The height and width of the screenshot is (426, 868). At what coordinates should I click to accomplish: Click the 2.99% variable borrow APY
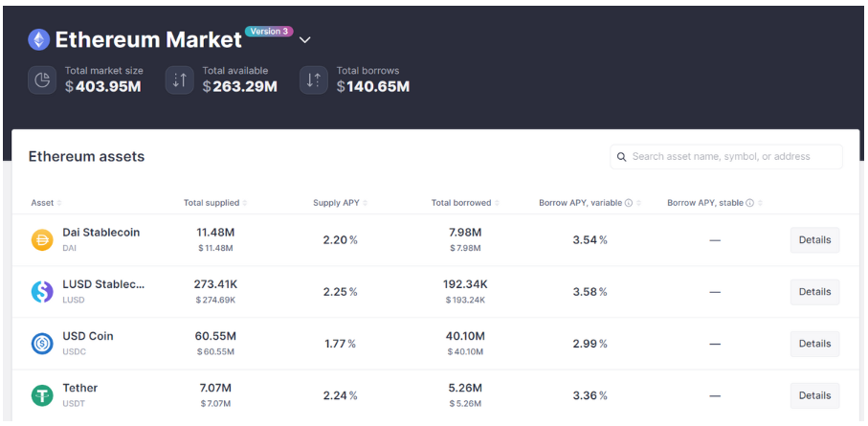[590, 344]
